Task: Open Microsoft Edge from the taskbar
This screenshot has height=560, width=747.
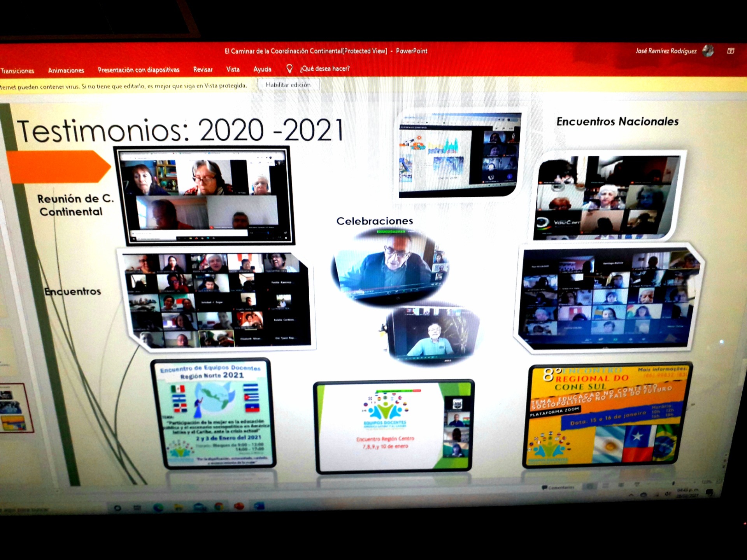Action: click(x=158, y=507)
